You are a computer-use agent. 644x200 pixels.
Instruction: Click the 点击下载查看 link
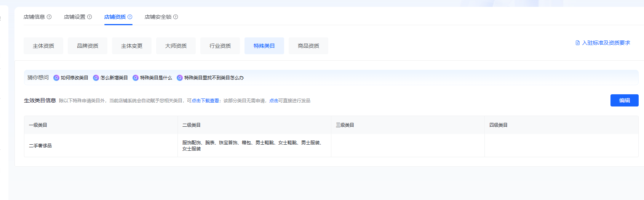(205, 101)
